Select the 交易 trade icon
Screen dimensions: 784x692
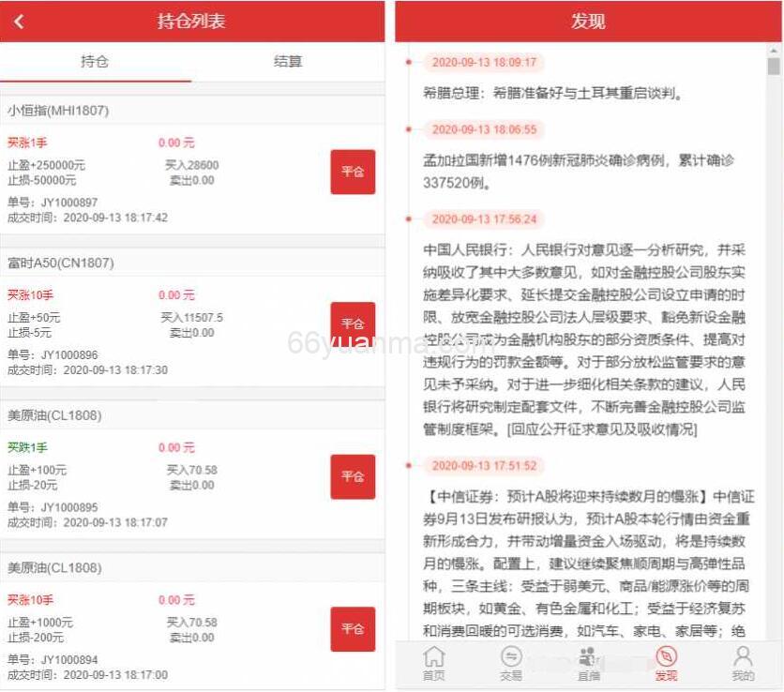511,666
